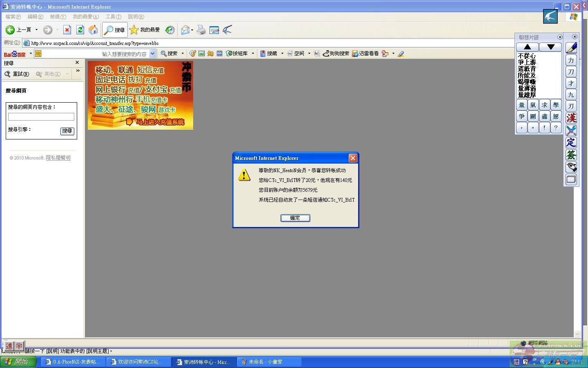Open the History clock icon
The image size is (588, 368).
pyautogui.click(x=170, y=30)
